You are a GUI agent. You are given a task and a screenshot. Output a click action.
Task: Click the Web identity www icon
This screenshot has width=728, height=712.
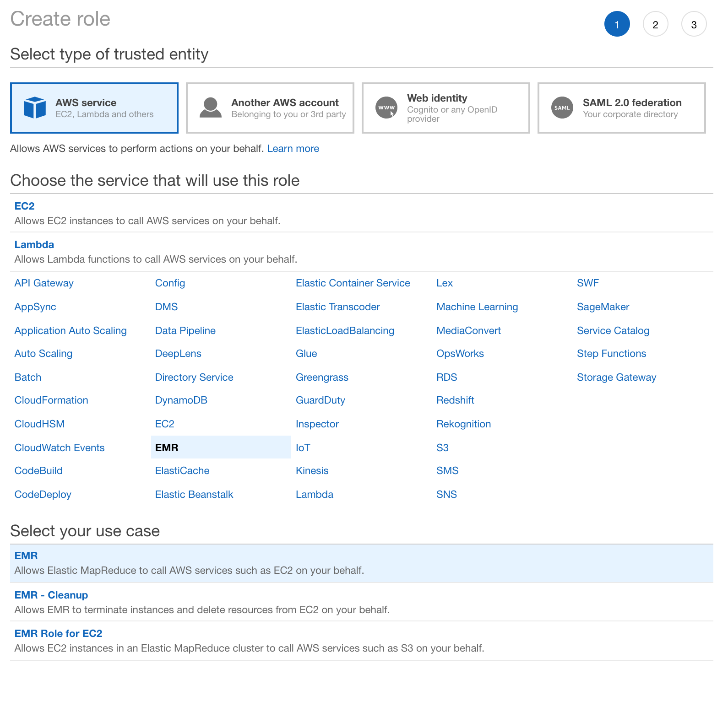[386, 108]
